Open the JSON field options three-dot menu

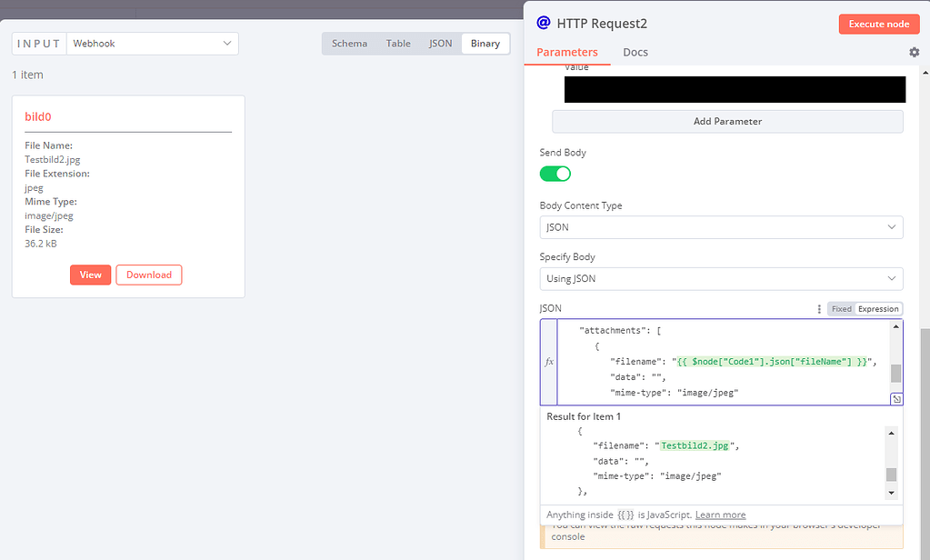click(x=819, y=309)
